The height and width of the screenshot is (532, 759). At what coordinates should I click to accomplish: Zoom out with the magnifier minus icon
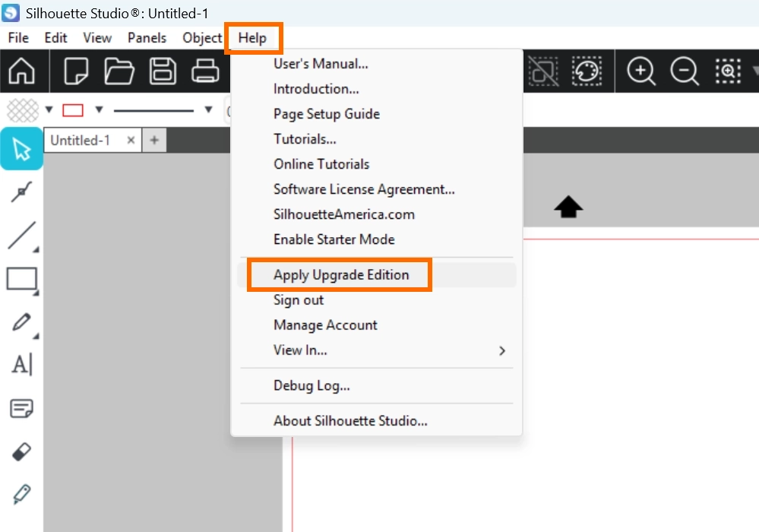[685, 71]
